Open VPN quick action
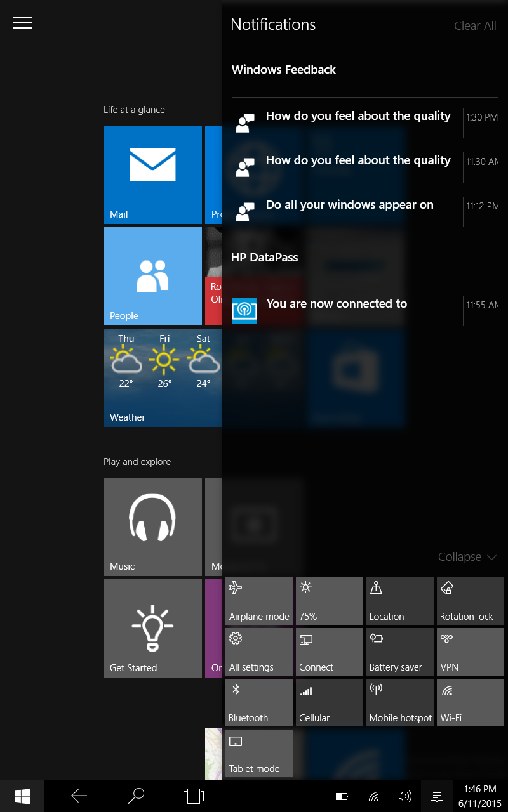Image resolution: width=508 pixels, height=812 pixels. (x=471, y=652)
